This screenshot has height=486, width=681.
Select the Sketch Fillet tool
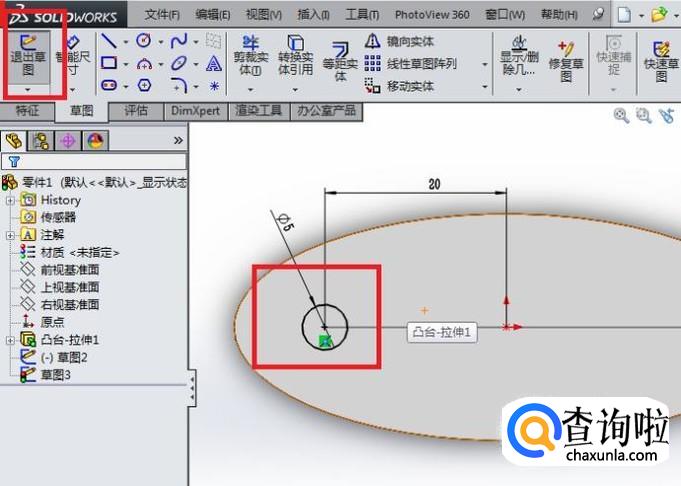[x=179, y=85]
